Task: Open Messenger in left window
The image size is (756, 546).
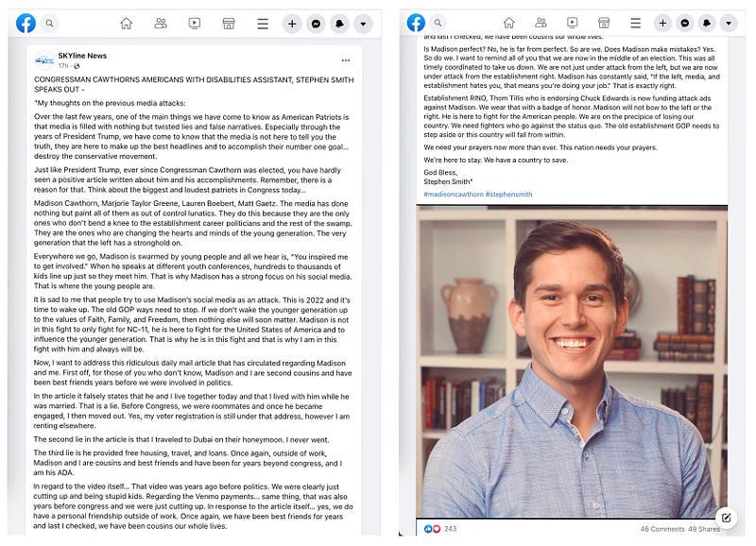Action: [x=316, y=24]
